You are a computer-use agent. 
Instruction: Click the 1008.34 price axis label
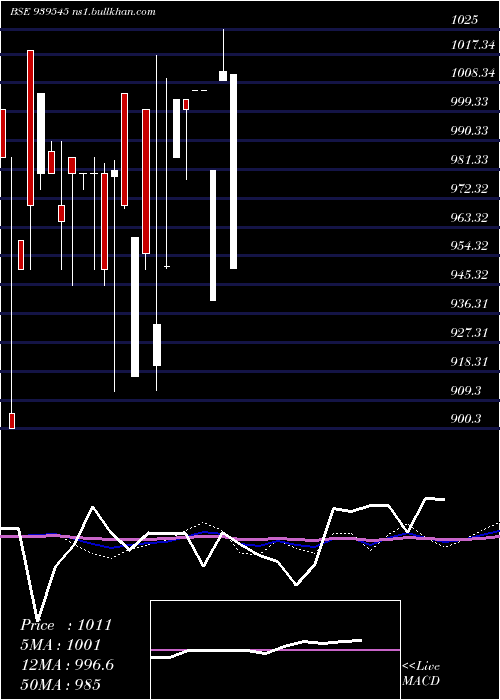[473, 73]
